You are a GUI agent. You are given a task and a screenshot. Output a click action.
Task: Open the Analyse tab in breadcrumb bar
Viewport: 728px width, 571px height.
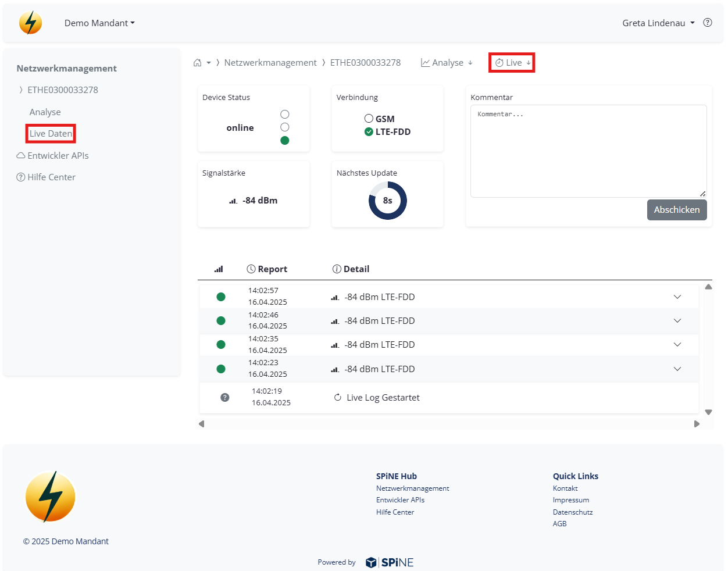point(447,63)
